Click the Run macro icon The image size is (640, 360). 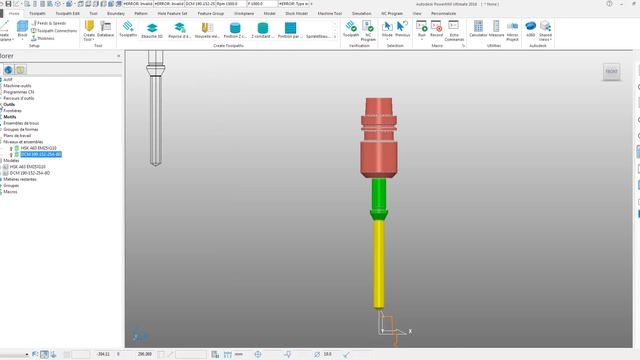pos(422,27)
